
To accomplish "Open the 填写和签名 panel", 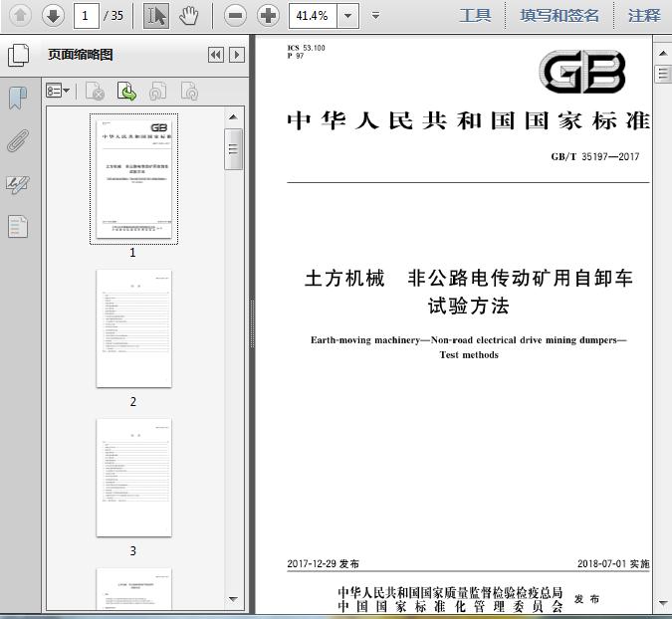I will pyautogui.click(x=560, y=16).
